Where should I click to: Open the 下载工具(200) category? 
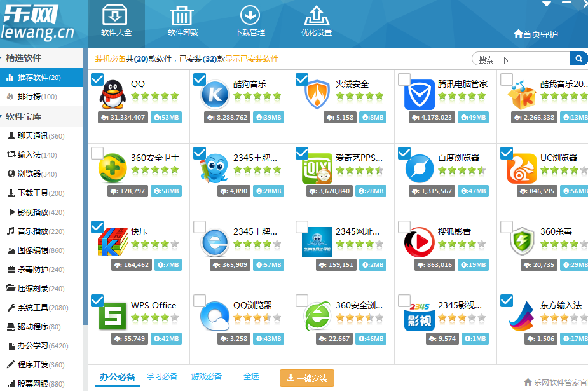coord(41,193)
